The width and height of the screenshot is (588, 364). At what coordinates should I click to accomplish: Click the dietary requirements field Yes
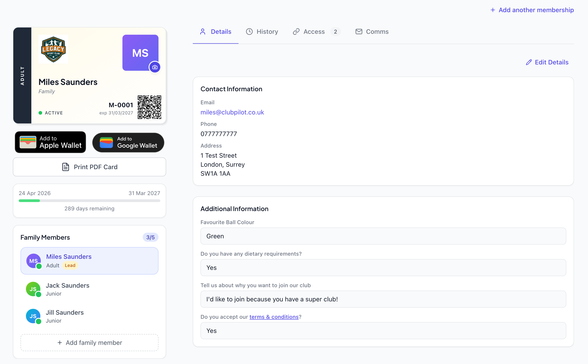pos(383,268)
